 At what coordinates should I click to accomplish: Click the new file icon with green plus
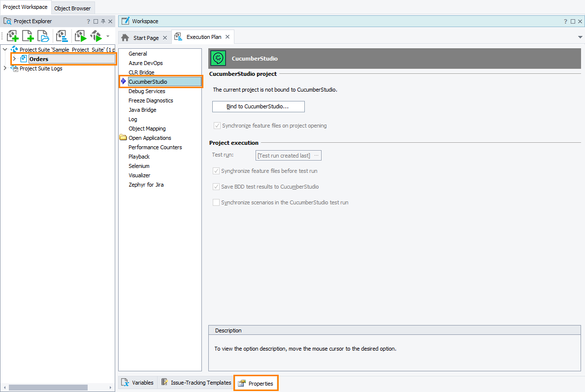tap(28, 36)
